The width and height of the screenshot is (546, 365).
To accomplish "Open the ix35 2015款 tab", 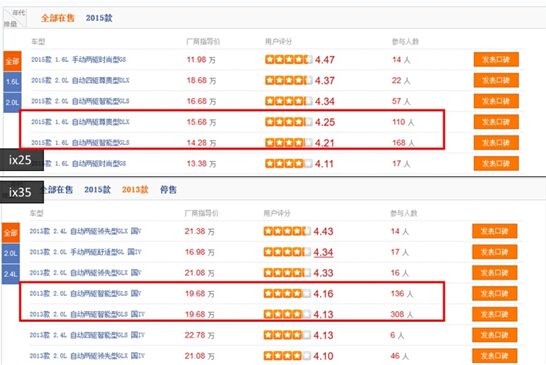I will click(98, 190).
